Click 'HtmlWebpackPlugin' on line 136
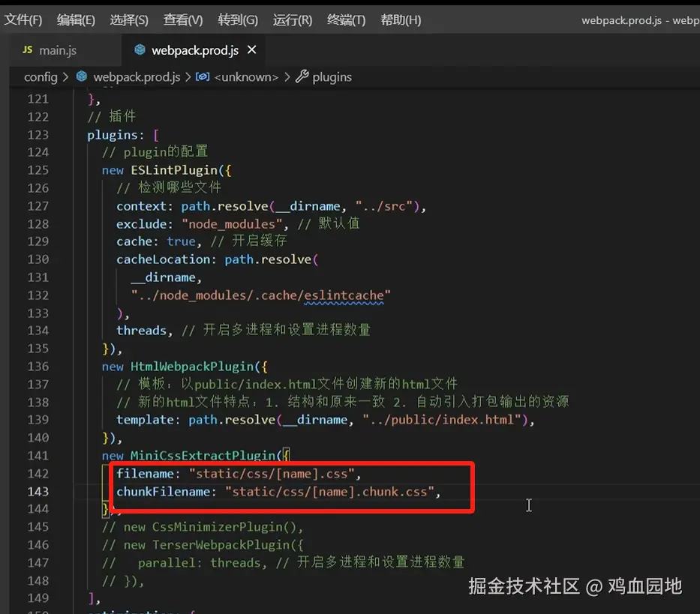Screen dimensions: 700x614 point(192,367)
